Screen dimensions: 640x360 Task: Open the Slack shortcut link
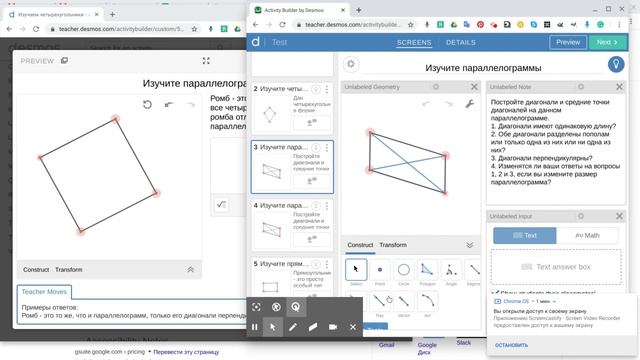(x=463, y=343)
